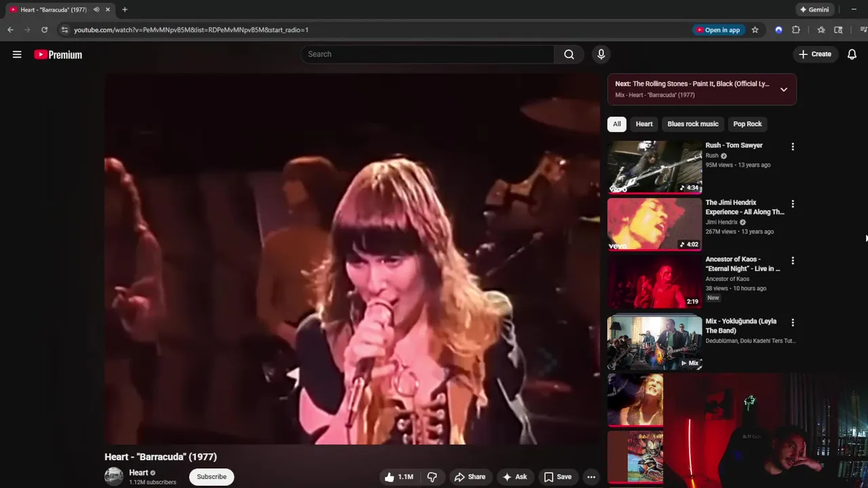Screen dimensions: 868x488
Task: Click Open in app button
Action: click(717, 30)
